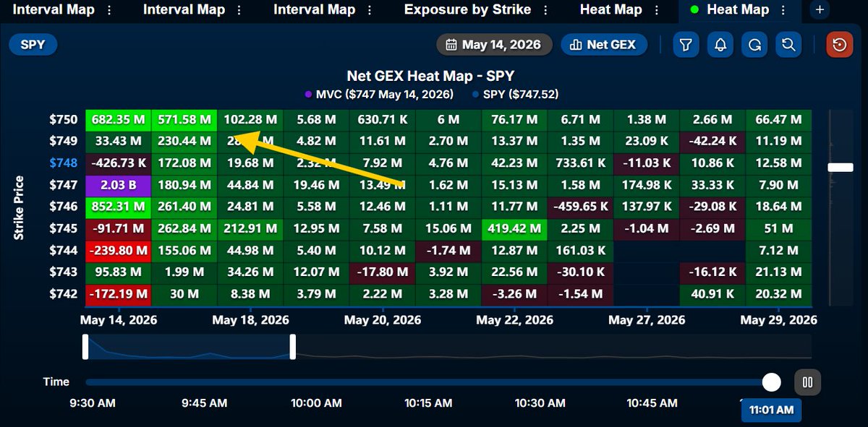Click the vertical strike scrollbar thumb
The image size is (868, 427).
pyautogui.click(x=841, y=168)
